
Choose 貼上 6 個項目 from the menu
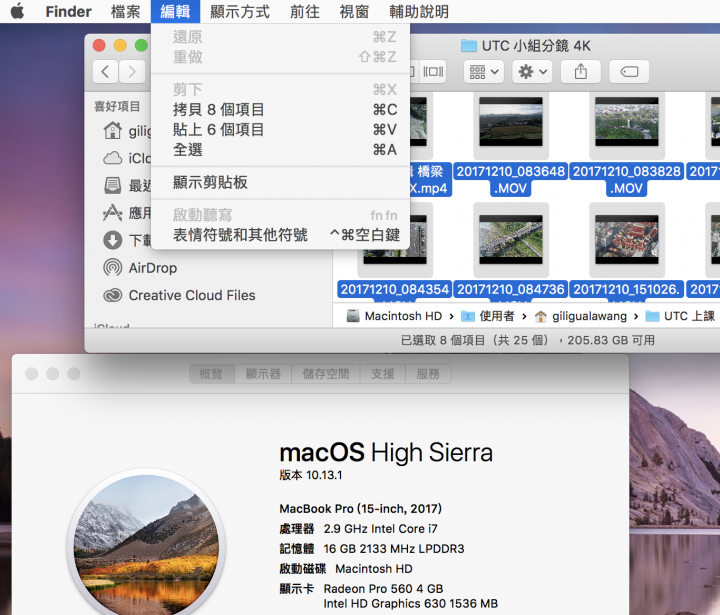pos(280,130)
